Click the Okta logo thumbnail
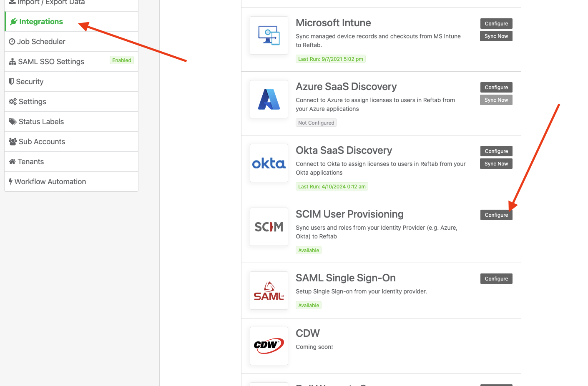 point(269,163)
